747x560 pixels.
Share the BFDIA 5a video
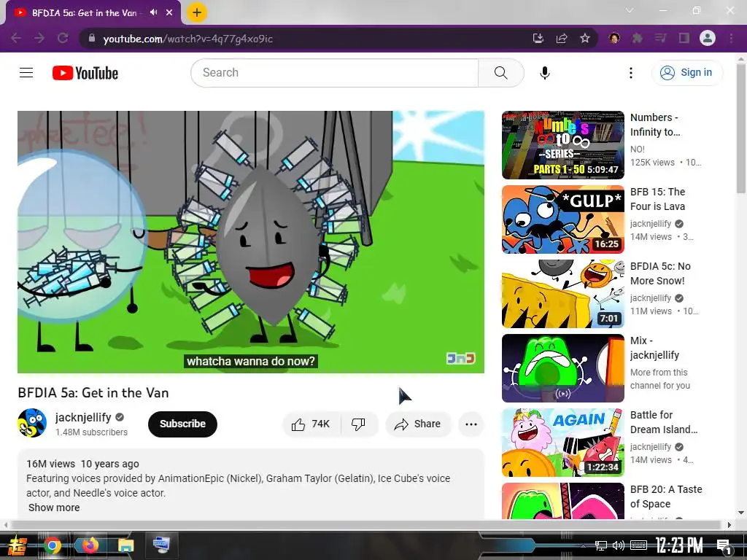[418, 424]
